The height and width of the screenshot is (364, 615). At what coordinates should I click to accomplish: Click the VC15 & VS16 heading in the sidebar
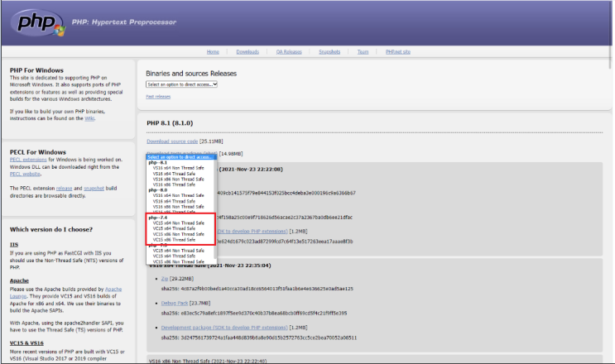[x=26, y=342]
